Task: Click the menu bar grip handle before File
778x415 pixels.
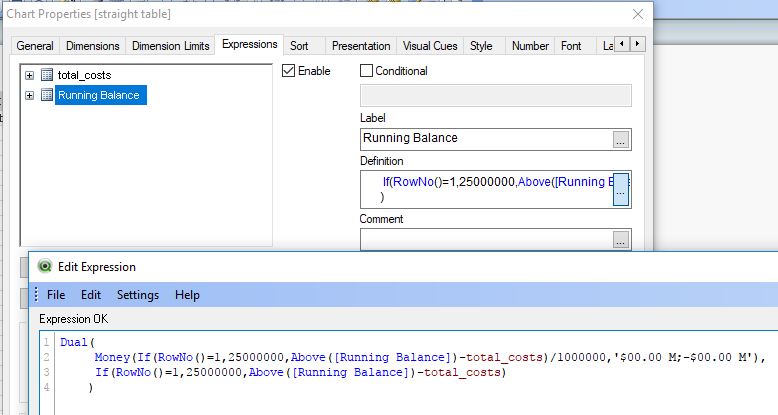Action: (x=36, y=294)
